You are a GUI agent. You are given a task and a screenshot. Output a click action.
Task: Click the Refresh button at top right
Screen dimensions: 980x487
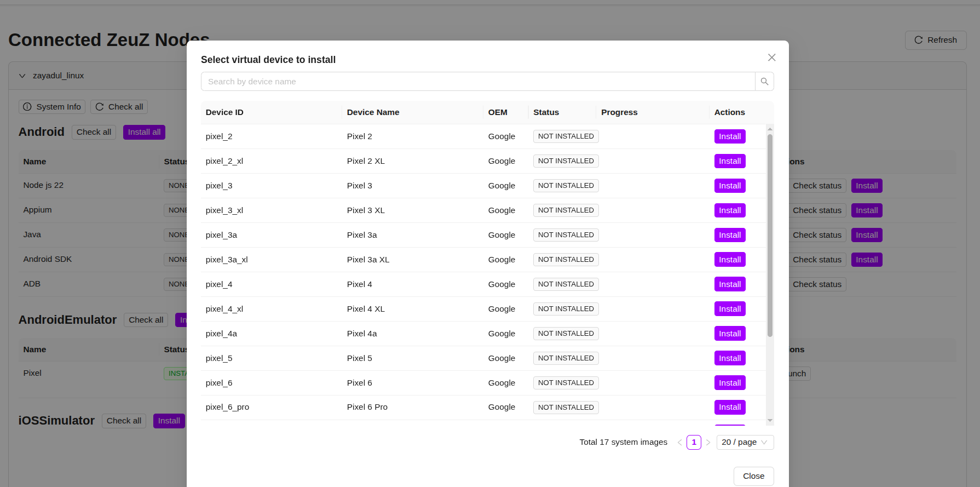(935, 40)
